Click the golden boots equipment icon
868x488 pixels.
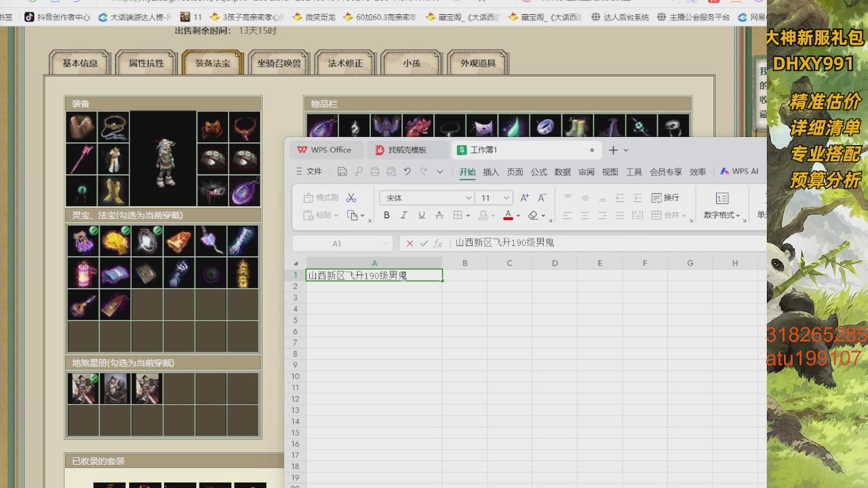pos(113,191)
